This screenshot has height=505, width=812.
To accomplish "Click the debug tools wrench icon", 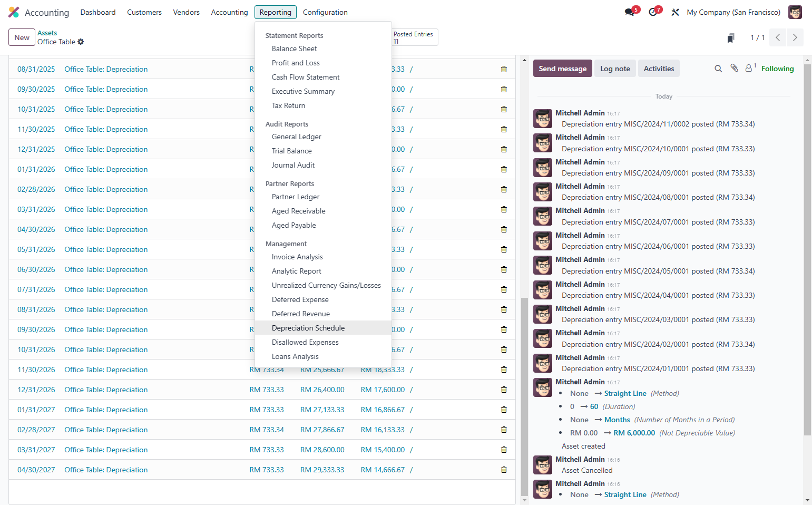I will coord(675,12).
